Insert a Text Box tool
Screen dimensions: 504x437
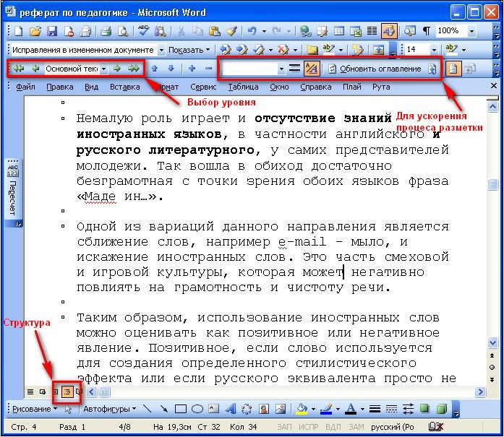(x=213, y=409)
